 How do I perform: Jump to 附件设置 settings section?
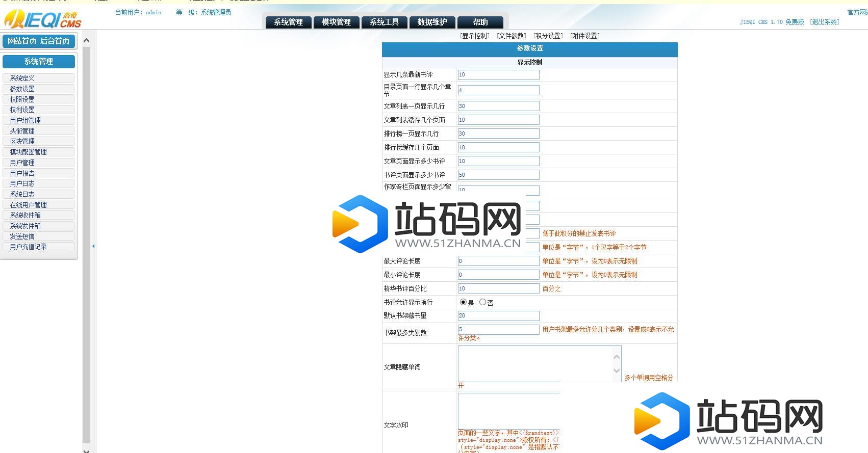click(585, 36)
